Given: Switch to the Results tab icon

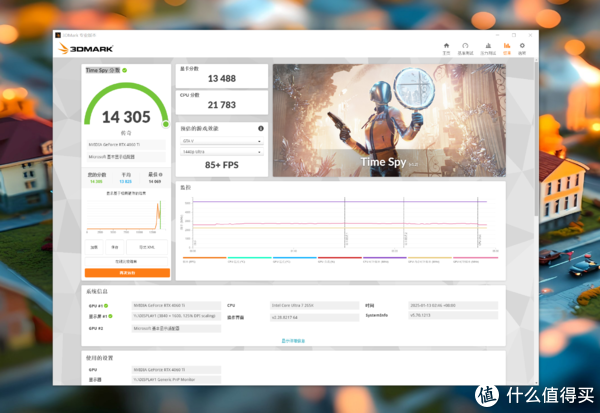Looking at the screenshot, I should pyautogui.click(x=507, y=46).
